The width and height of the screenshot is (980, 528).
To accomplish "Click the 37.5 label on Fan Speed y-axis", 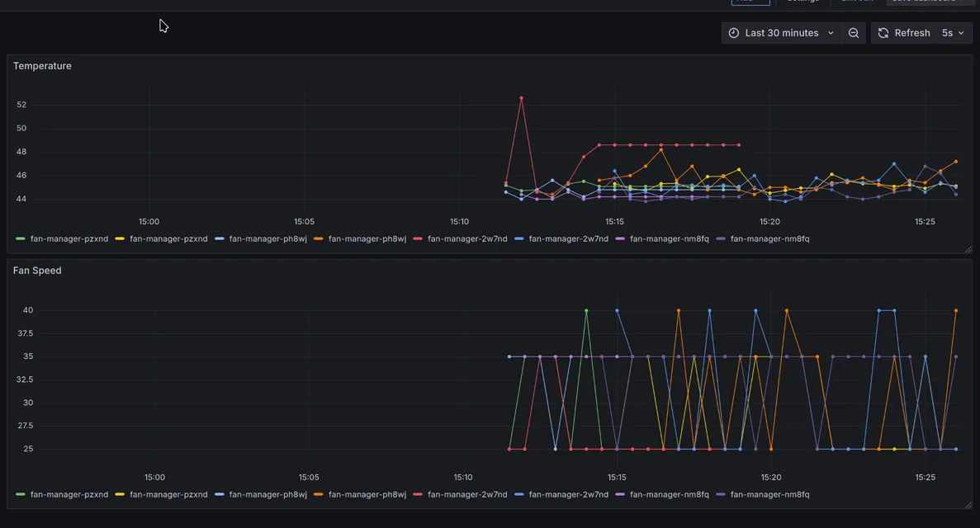I will pyautogui.click(x=25, y=333).
